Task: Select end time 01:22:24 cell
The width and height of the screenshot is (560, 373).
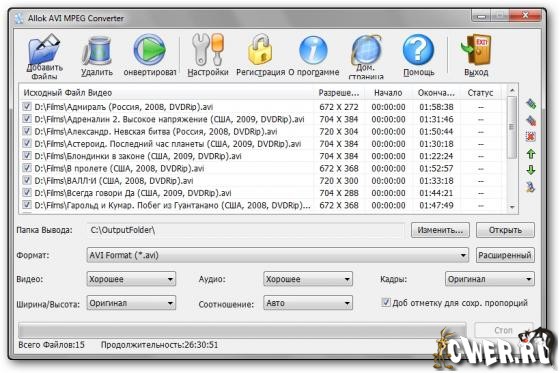Action: click(x=436, y=156)
